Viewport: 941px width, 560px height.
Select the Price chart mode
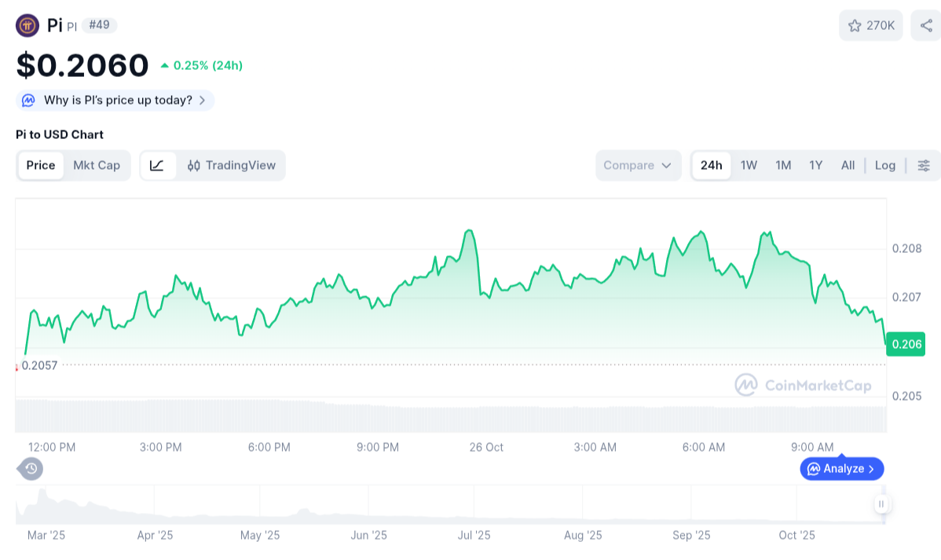tap(41, 165)
